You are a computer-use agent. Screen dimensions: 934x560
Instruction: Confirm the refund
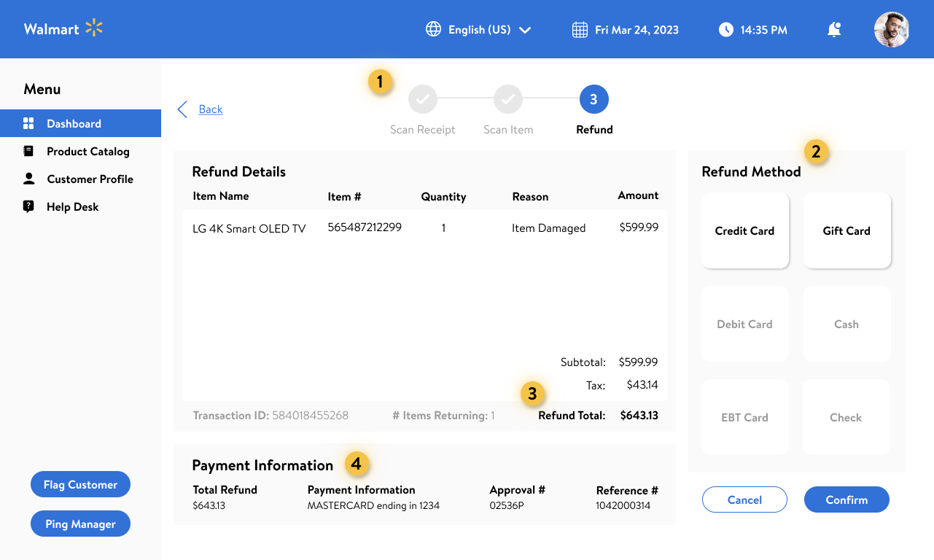847,499
